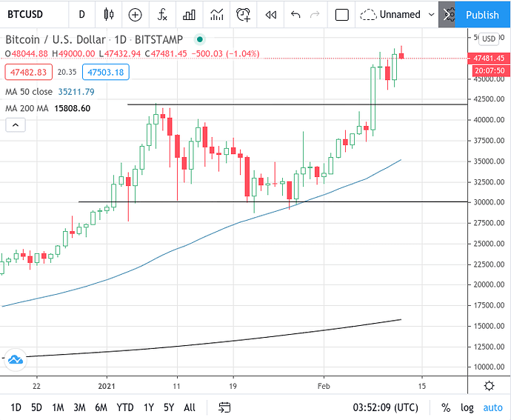Click the 30000.00 price axis label
The height and width of the screenshot is (420, 511).
(x=489, y=202)
